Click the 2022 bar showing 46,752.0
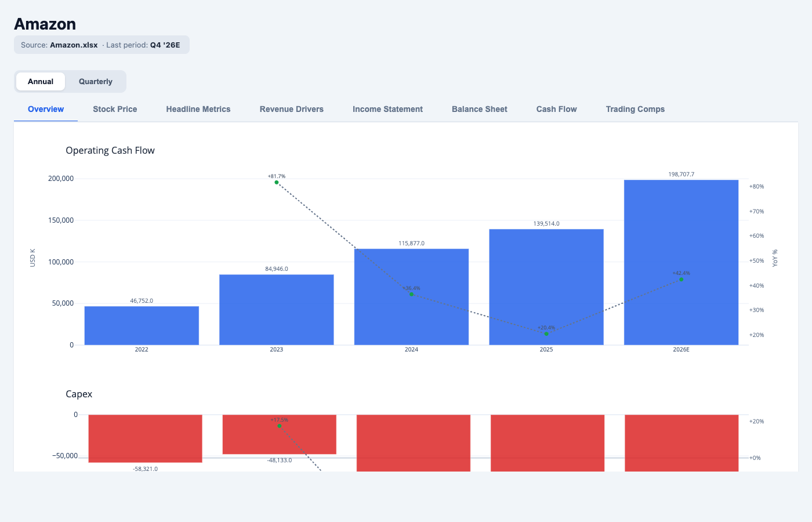The height and width of the screenshot is (522, 812). (142, 325)
